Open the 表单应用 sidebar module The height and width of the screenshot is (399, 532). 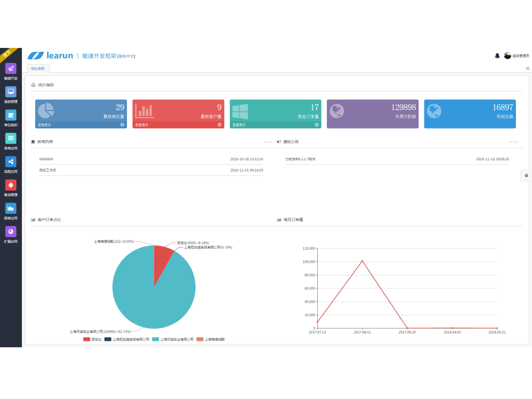click(11, 141)
